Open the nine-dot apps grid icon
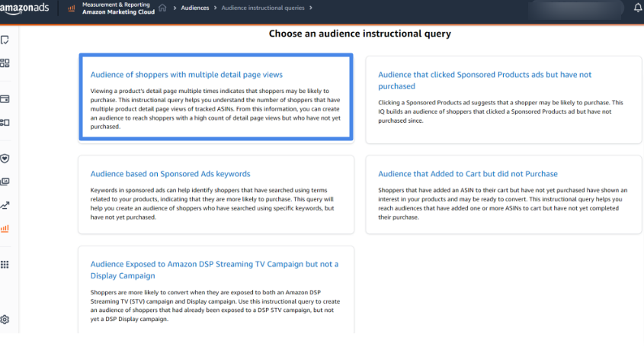The height and width of the screenshot is (360, 644). click(x=5, y=264)
